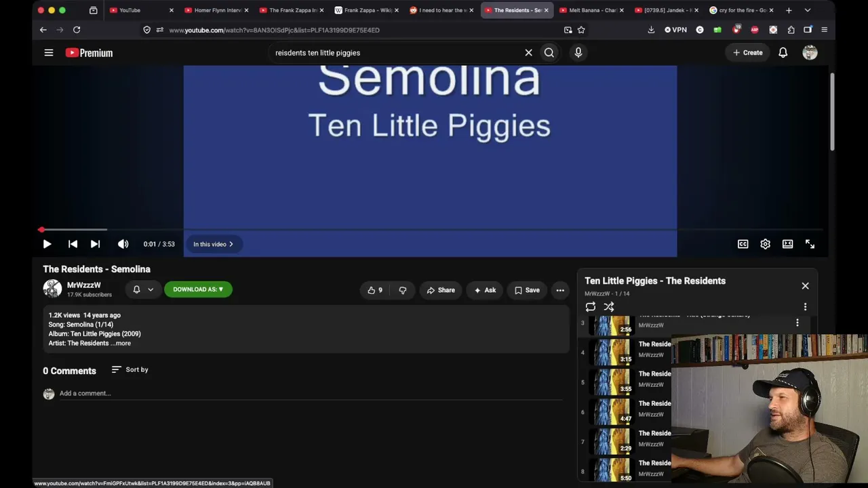Open more actions under the video
868x488 pixels.
[560, 290]
